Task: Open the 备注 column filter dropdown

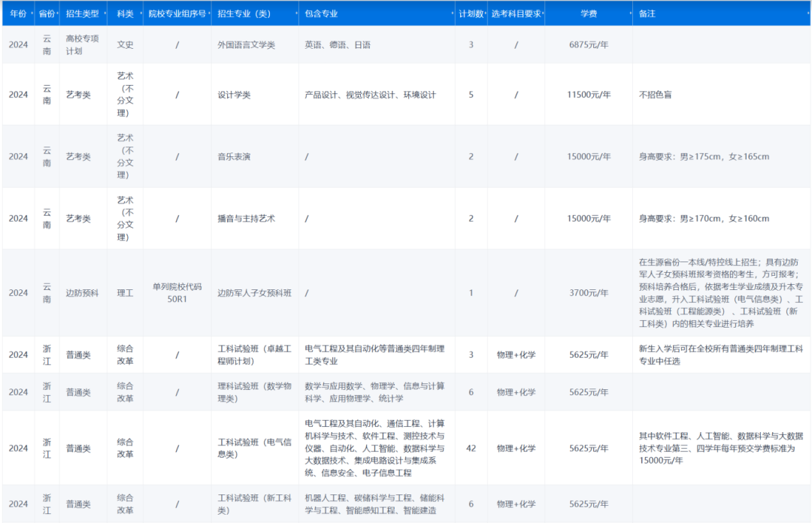Action: tap(808, 14)
